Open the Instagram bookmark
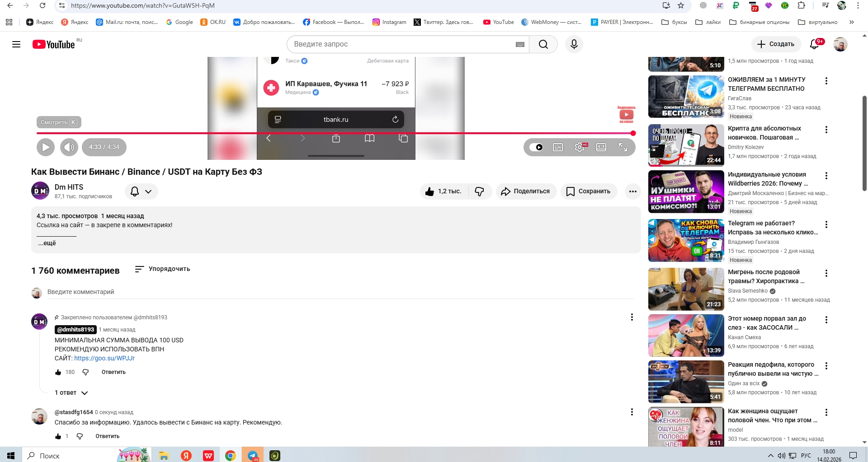 389,22
